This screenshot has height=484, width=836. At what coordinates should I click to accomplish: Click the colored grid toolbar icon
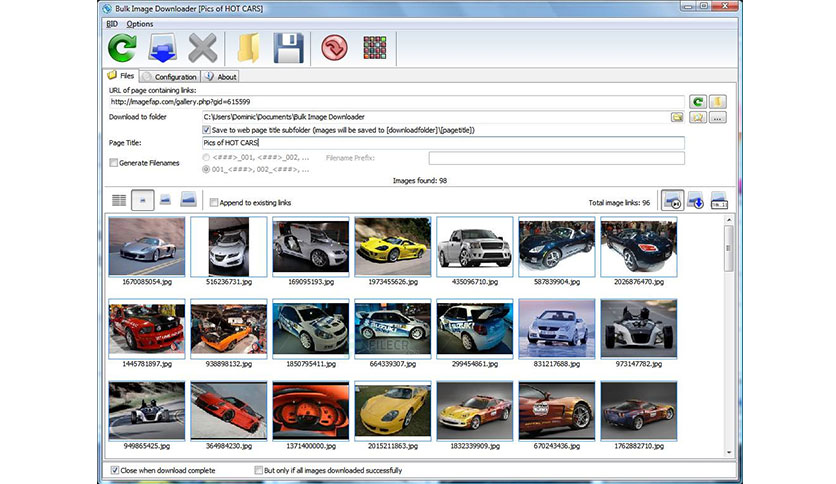tap(375, 48)
